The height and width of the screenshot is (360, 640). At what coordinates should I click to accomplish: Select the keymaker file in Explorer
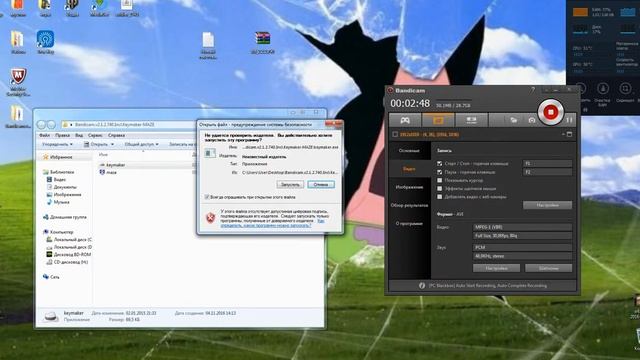point(116,165)
